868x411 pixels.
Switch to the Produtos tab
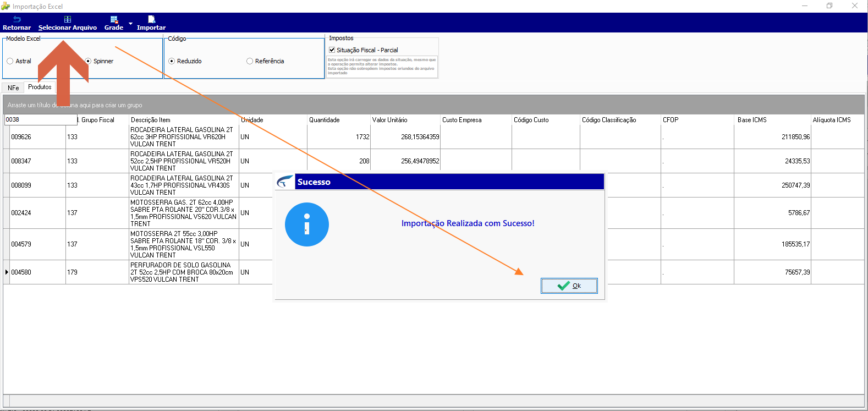click(40, 87)
